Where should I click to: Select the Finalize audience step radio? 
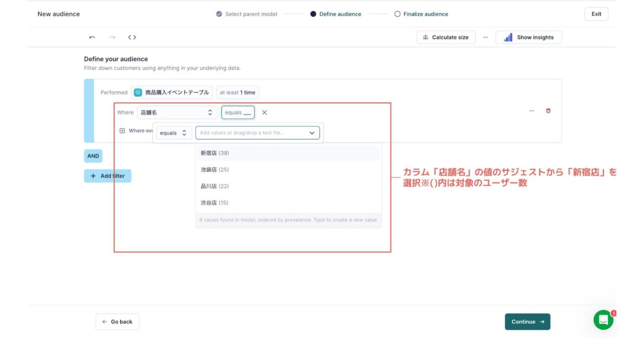(397, 14)
